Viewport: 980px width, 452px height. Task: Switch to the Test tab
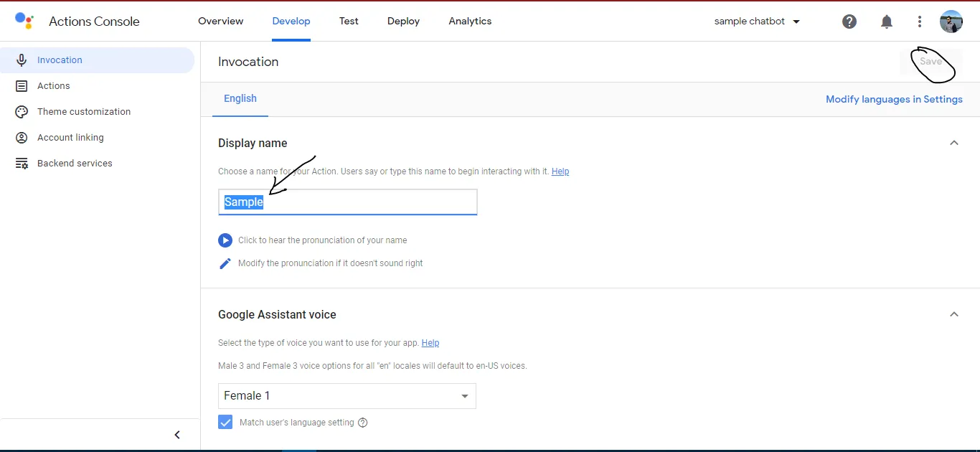point(349,21)
